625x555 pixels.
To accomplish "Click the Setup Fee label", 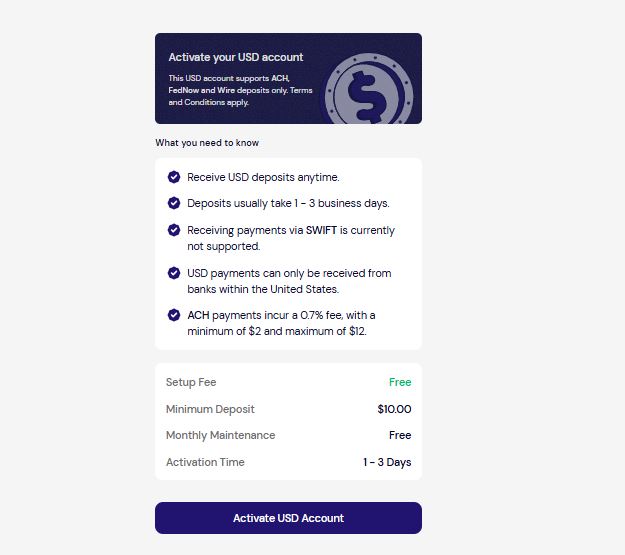I will [x=191, y=382].
